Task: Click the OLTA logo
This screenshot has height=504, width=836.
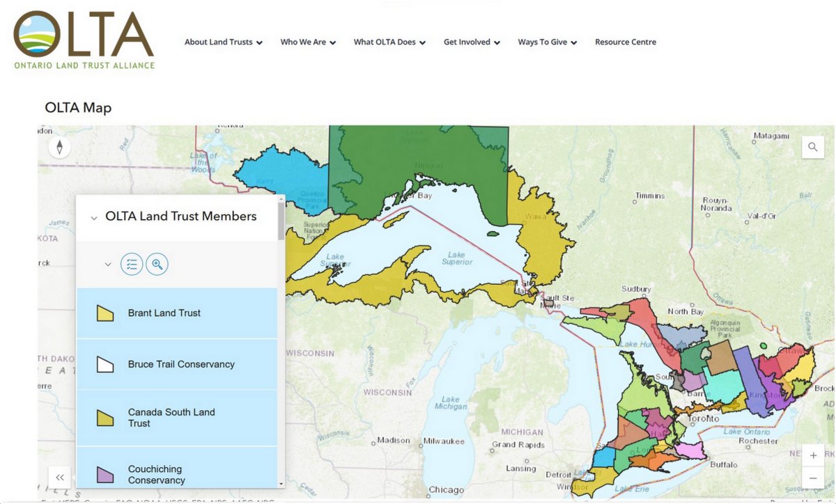Action: coord(84,39)
